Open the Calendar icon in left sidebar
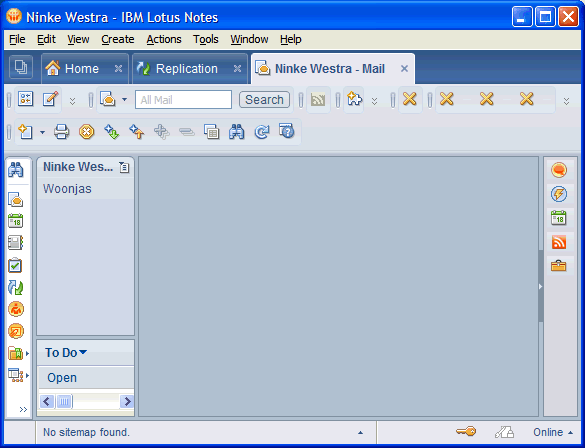This screenshot has width=585, height=448. [16, 221]
